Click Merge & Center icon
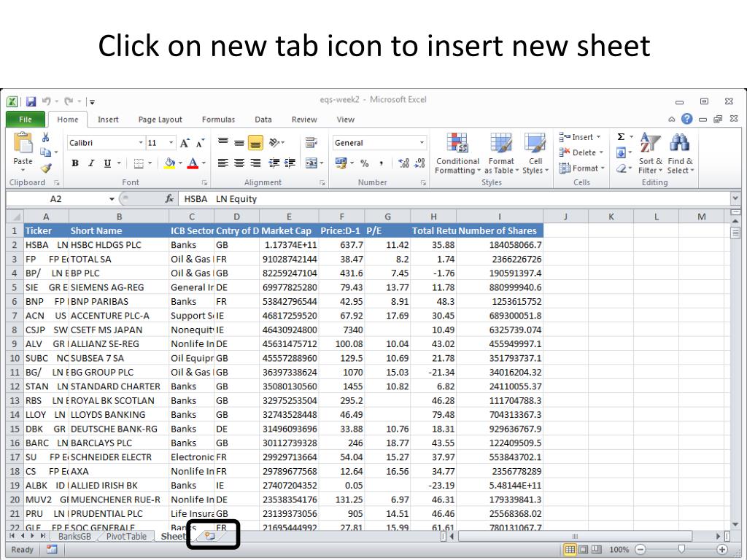Viewport: 747px width, 560px height. tap(311, 163)
